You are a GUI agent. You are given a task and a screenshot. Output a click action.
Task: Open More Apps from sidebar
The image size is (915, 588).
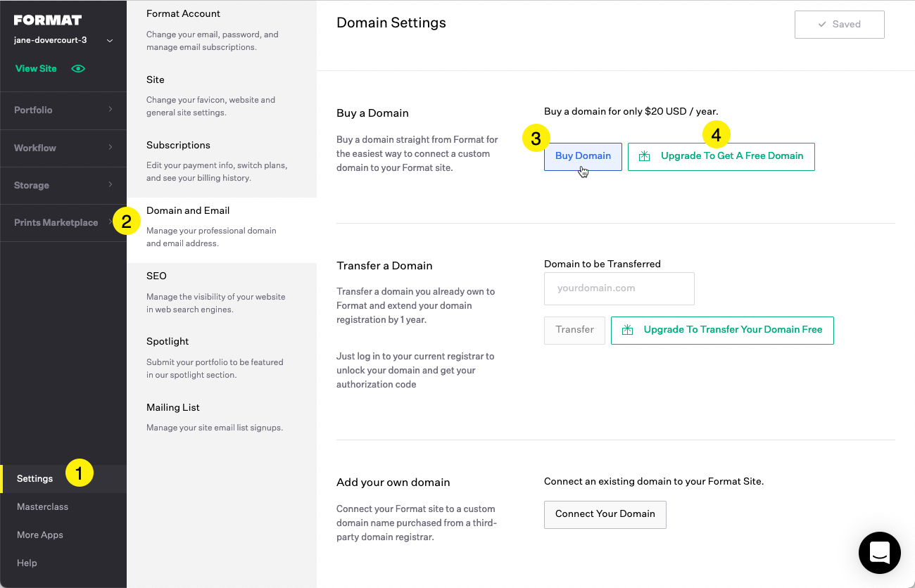tap(40, 535)
